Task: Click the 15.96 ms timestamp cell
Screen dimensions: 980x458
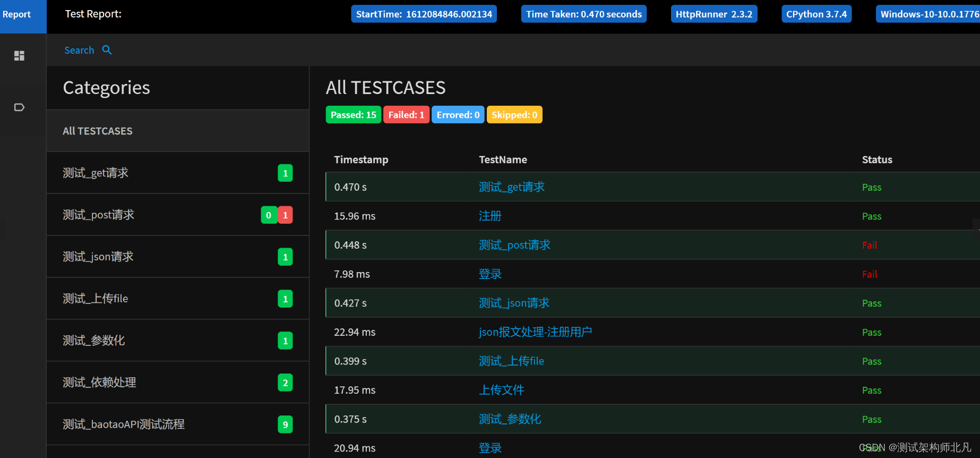Action: point(355,216)
